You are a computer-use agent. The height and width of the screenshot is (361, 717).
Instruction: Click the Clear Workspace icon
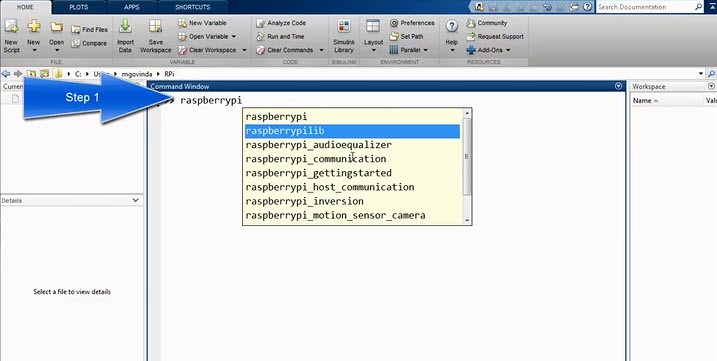182,50
